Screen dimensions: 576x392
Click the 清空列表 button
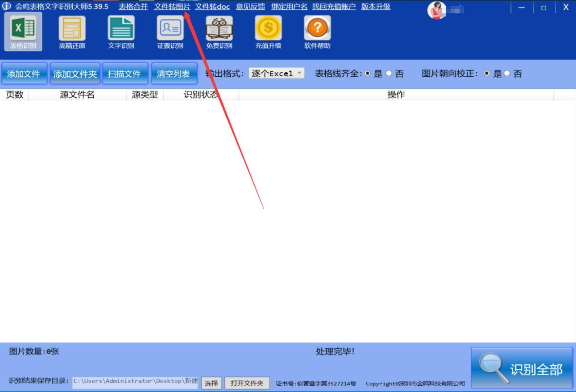[x=174, y=74]
